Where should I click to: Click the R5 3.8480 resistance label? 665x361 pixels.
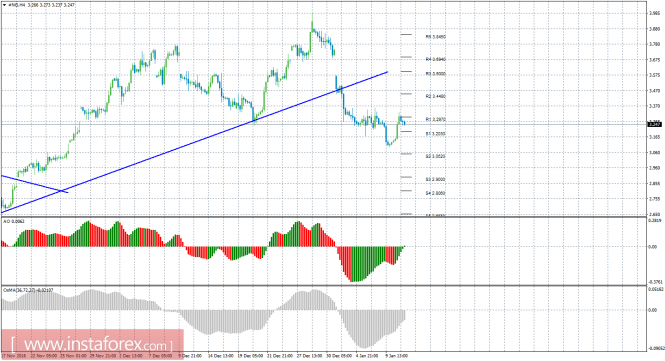click(x=436, y=37)
